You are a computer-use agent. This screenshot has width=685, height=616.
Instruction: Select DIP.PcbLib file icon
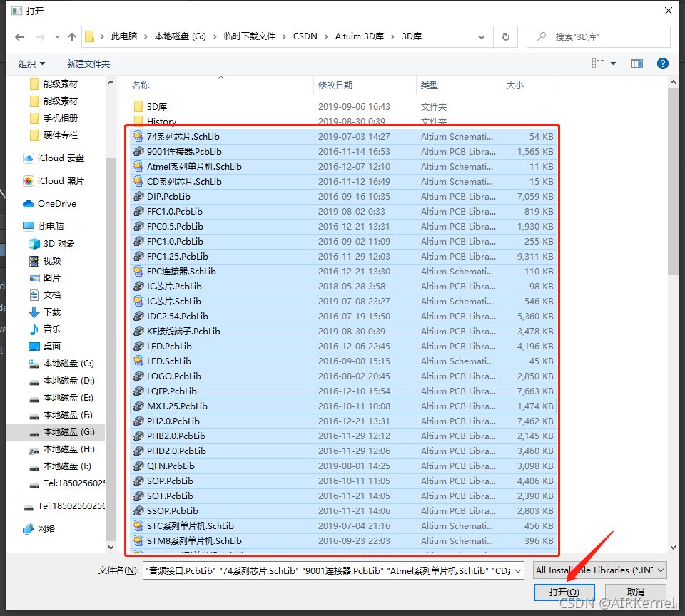[x=138, y=197]
